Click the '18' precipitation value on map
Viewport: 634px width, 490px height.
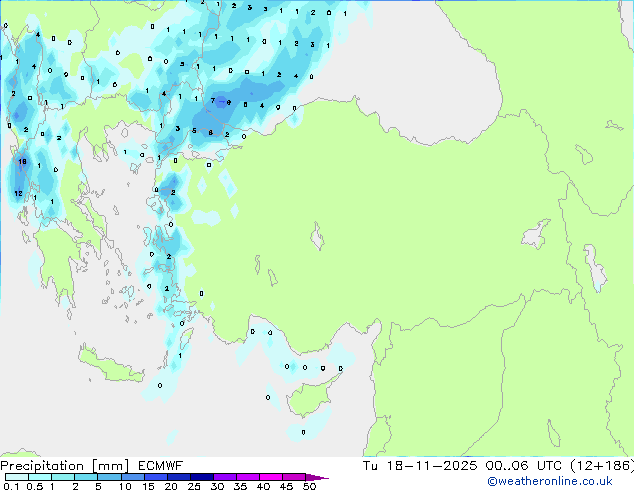pyautogui.click(x=22, y=162)
